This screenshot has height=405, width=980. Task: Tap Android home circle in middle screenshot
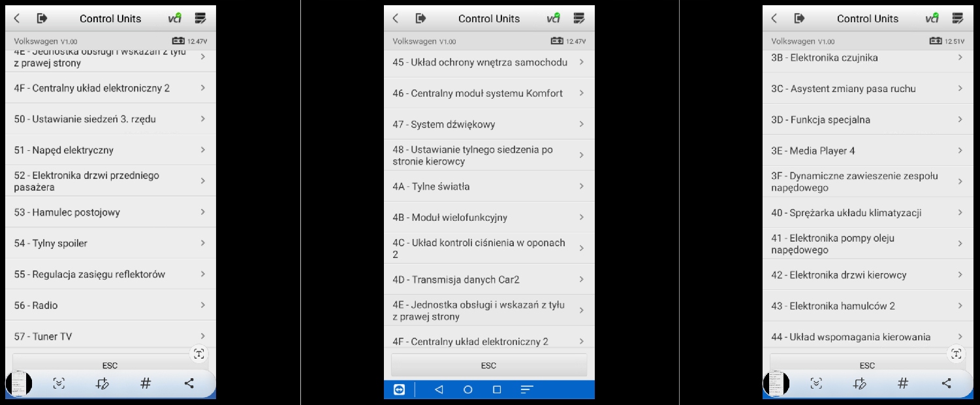(x=467, y=389)
